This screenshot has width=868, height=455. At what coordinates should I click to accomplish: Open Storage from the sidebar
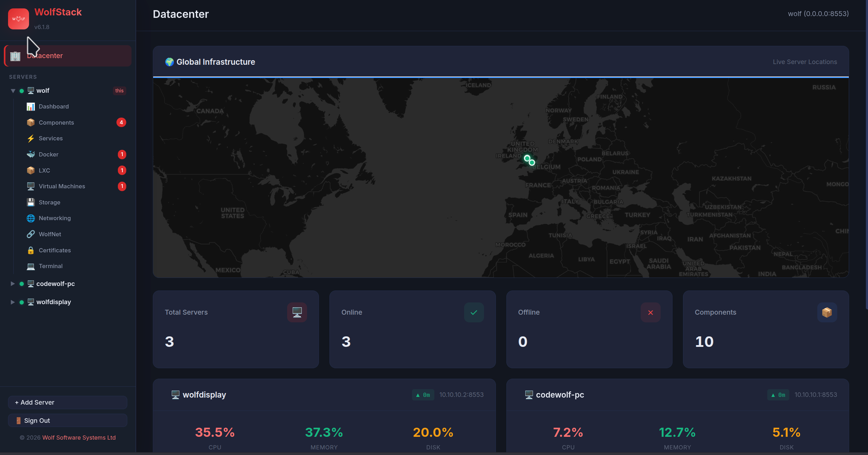[x=49, y=202]
